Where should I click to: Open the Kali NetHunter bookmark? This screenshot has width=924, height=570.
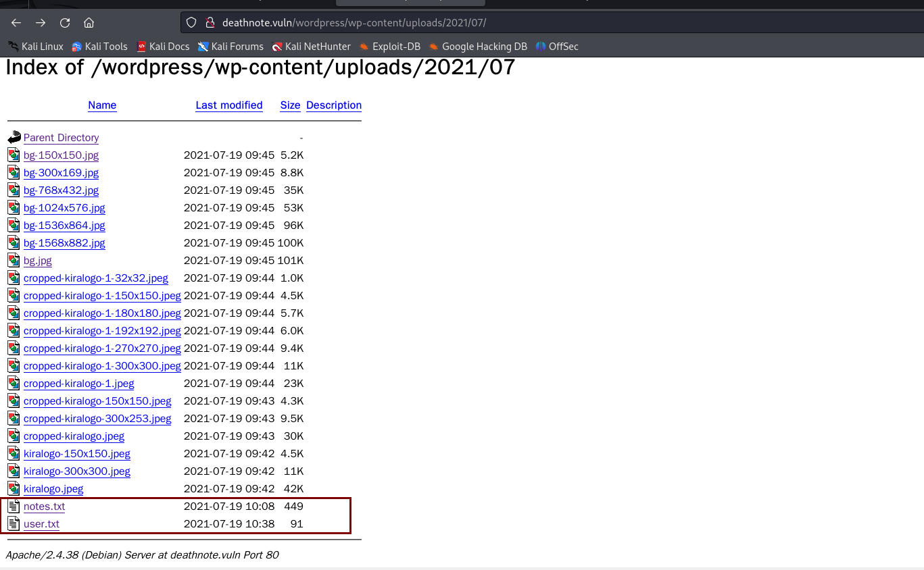pyautogui.click(x=312, y=47)
